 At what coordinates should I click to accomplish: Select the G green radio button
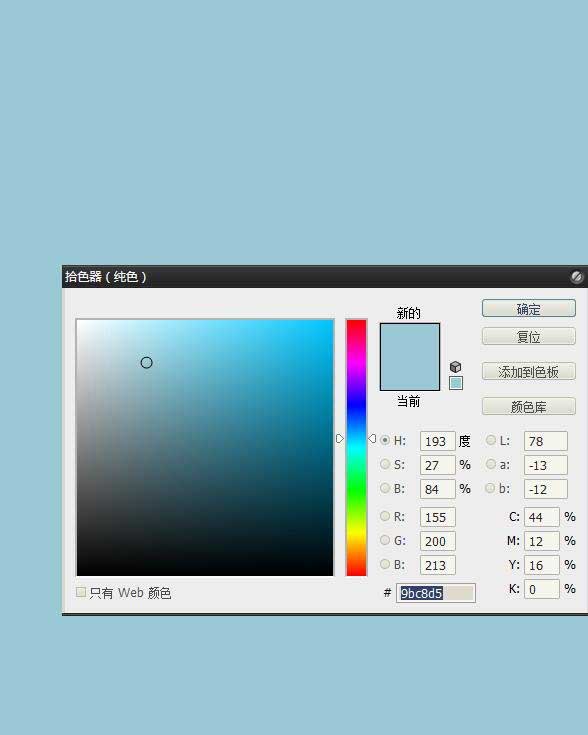(385, 540)
